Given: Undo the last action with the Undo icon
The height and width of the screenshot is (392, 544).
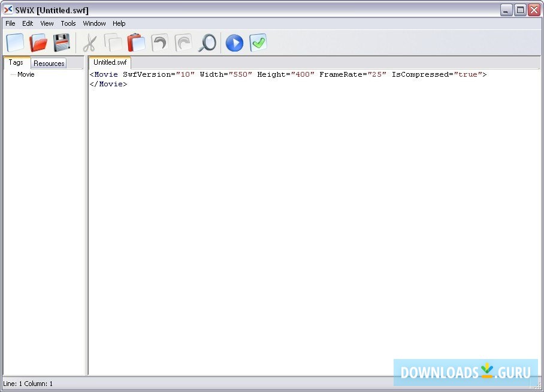Looking at the screenshot, I should click(x=160, y=43).
